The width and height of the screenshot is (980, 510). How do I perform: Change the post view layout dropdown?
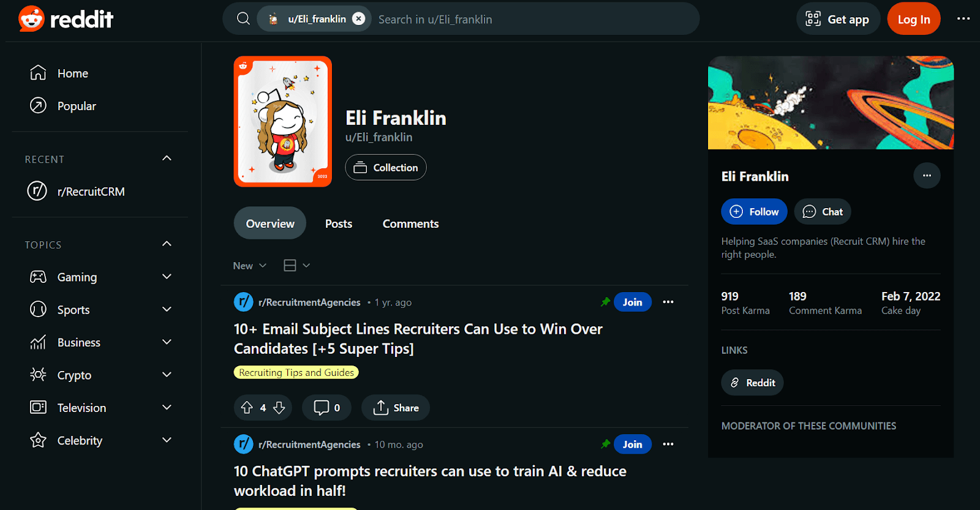(297, 266)
